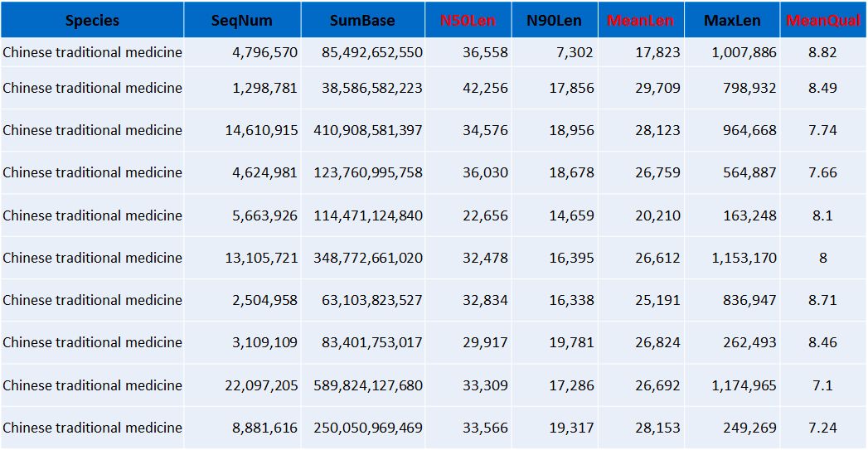Image resolution: width=868 pixels, height=450 pixels.
Task: Select the N90Len cell 18,678
Action: 571,172
